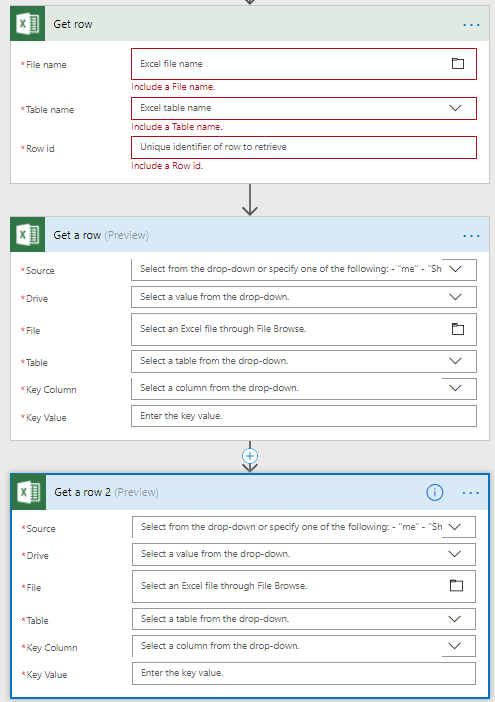This screenshot has height=702, width=495.
Task: Open file browse folder icon in Get a row File
Action: point(457,330)
